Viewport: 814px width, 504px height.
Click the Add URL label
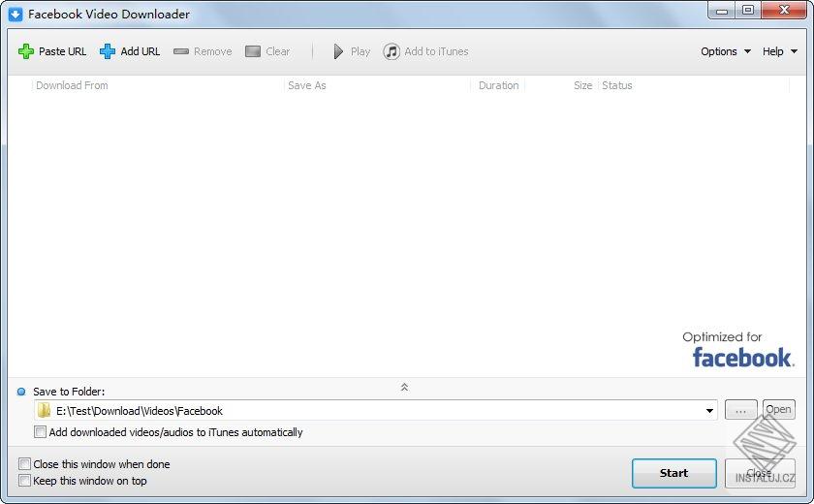point(141,51)
